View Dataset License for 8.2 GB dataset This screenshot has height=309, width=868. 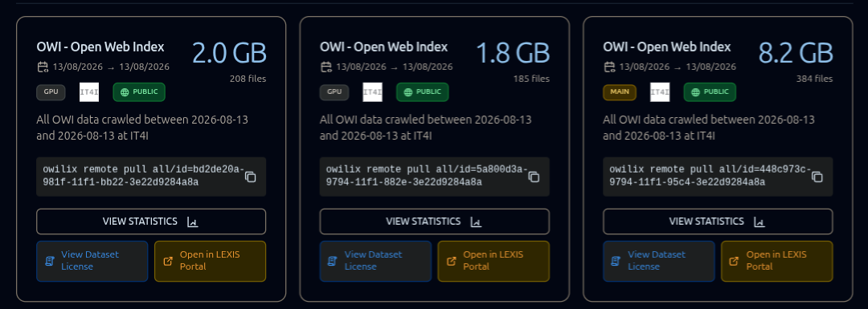click(x=659, y=261)
